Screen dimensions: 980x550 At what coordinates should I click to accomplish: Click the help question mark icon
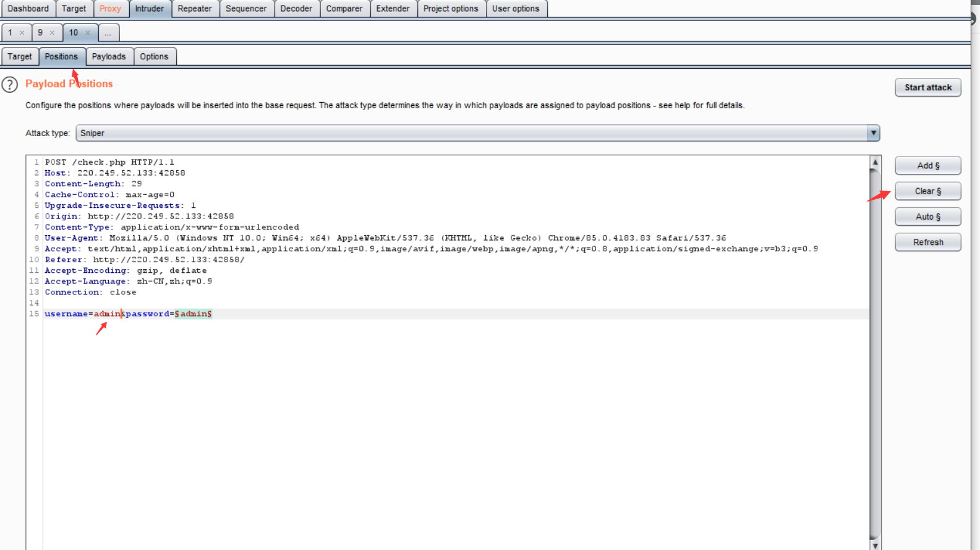point(10,84)
